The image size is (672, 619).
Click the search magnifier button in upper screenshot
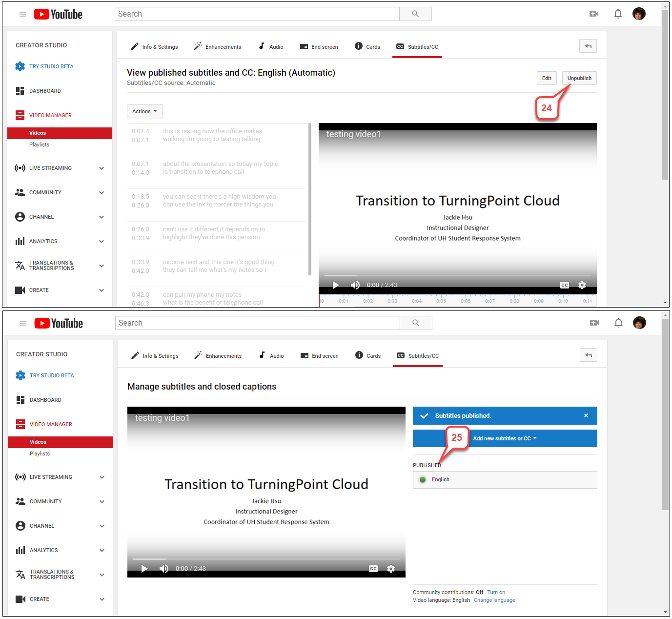click(x=415, y=14)
